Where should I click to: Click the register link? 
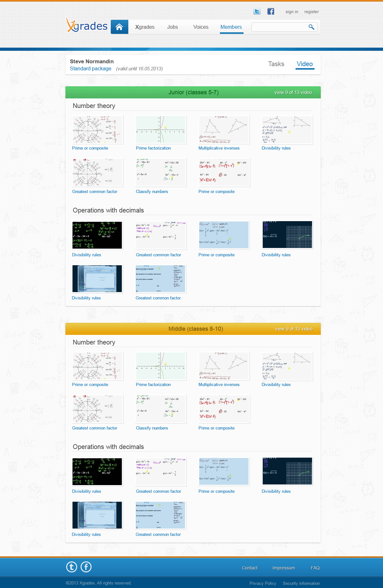(312, 12)
